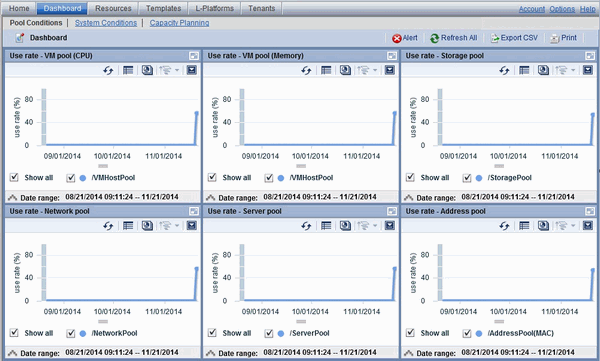Click the range slider handle under Storage pool chart
Image resolution: width=600 pixels, height=361 pixels.
[x=499, y=166]
